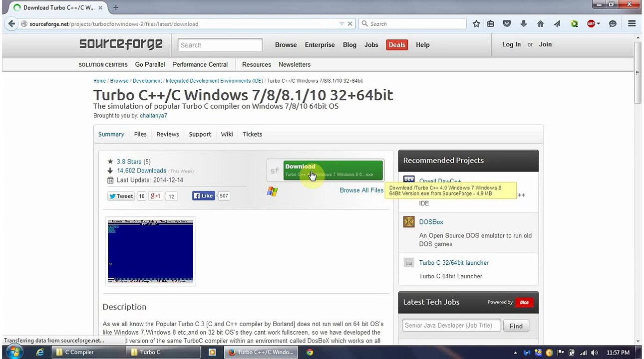Go to the Home page icon

(x=540, y=23)
